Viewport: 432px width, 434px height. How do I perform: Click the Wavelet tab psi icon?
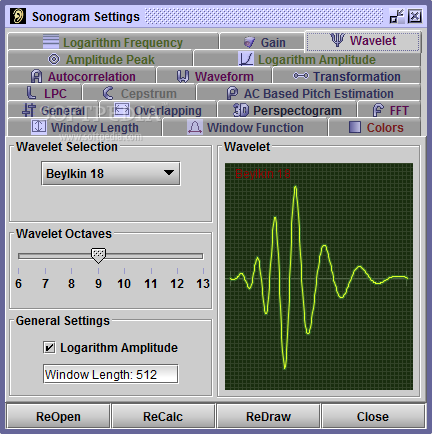click(x=337, y=40)
